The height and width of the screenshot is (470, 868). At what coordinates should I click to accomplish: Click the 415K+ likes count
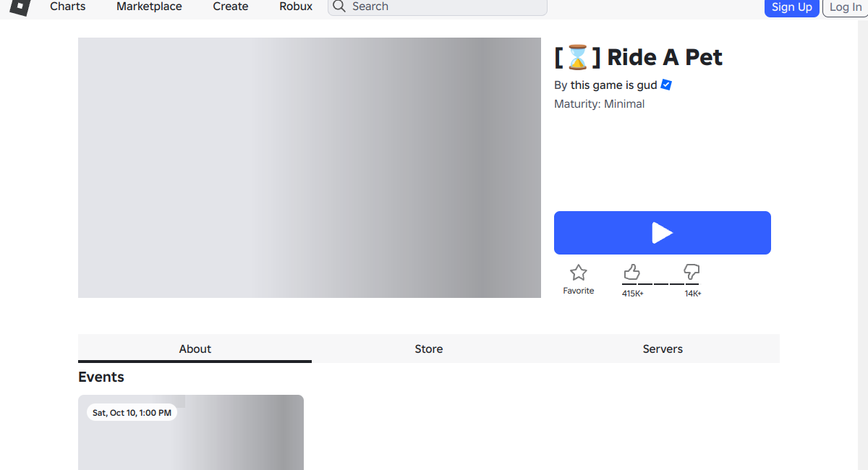pos(633,294)
